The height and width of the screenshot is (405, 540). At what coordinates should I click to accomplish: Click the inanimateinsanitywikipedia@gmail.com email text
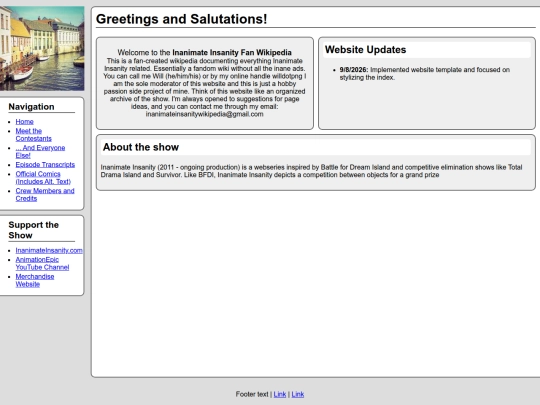[205, 114]
